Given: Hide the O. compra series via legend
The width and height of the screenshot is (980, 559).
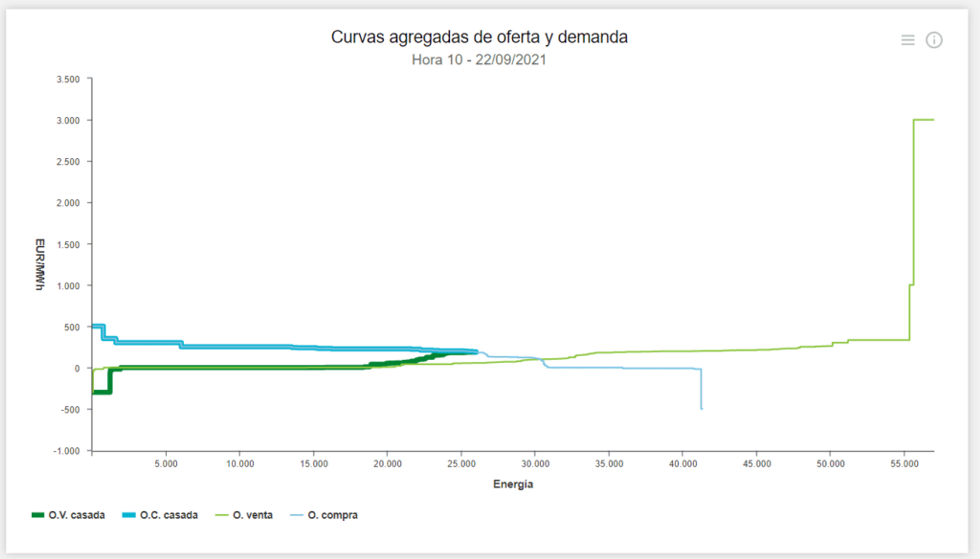Looking at the screenshot, I should [333, 515].
